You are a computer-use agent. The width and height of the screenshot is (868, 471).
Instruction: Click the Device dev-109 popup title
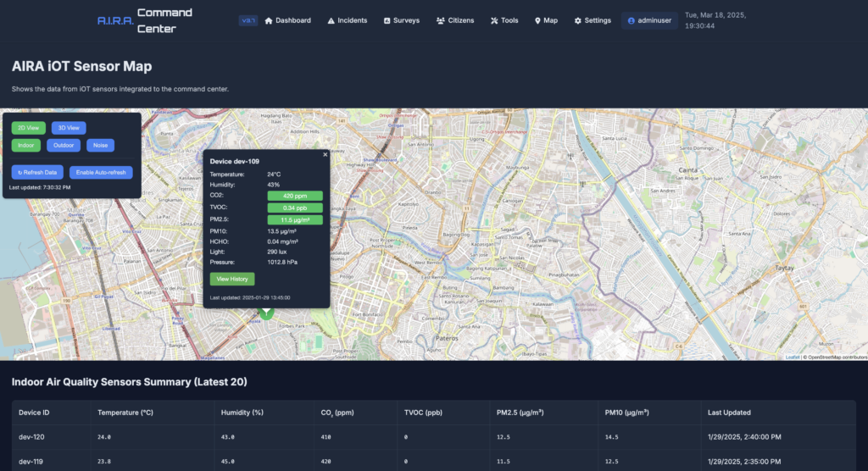coord(234,162)
